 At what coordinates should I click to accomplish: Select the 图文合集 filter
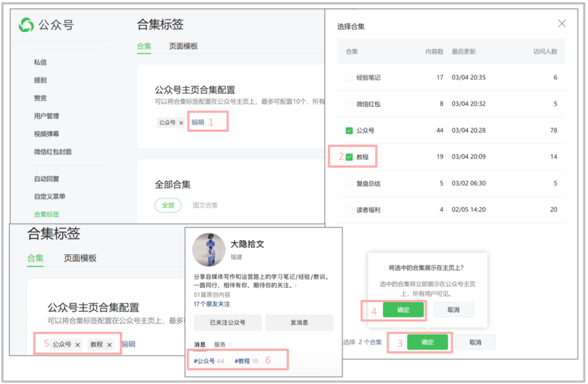pyautogui.click(x=205, y=205)
